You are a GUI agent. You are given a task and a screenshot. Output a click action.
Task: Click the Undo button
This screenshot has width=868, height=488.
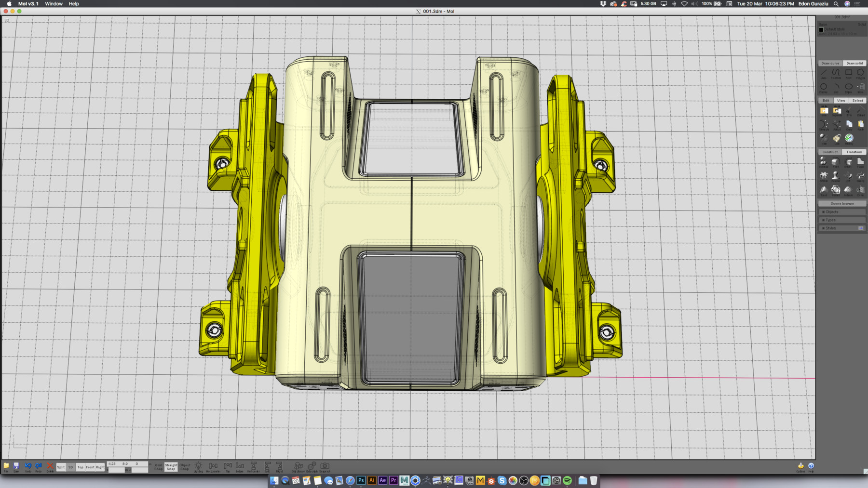pyautogui.click(x=28, y=466)
